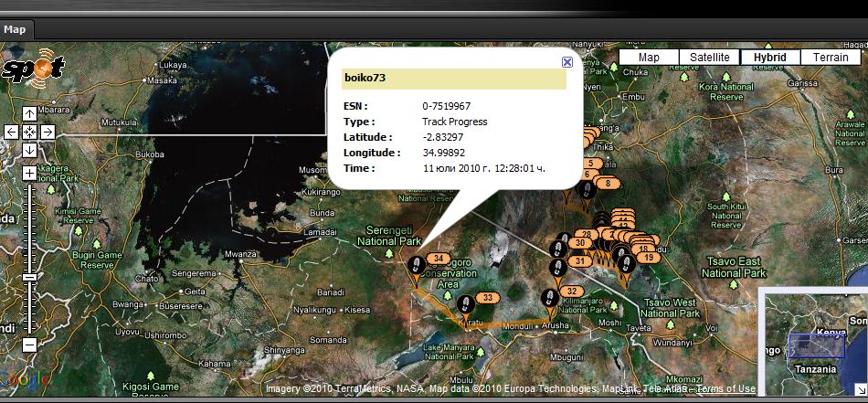Select footprint marker number 32
This screenshot has height=403, width=868.
coord(550,298)
